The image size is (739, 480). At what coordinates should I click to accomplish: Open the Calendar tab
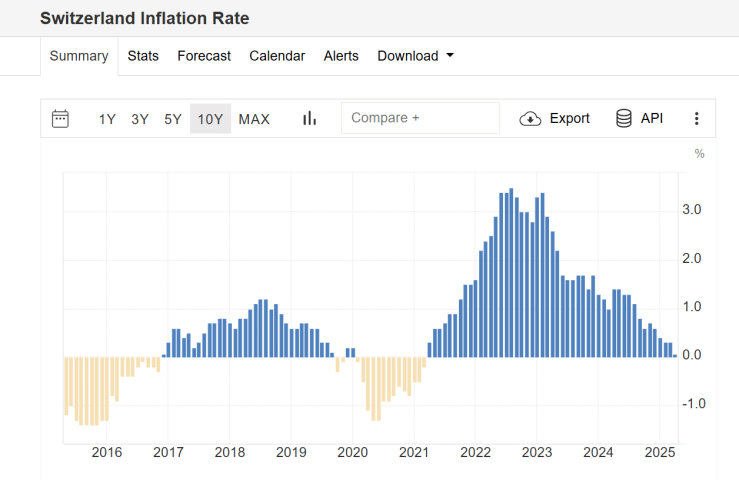277,56
